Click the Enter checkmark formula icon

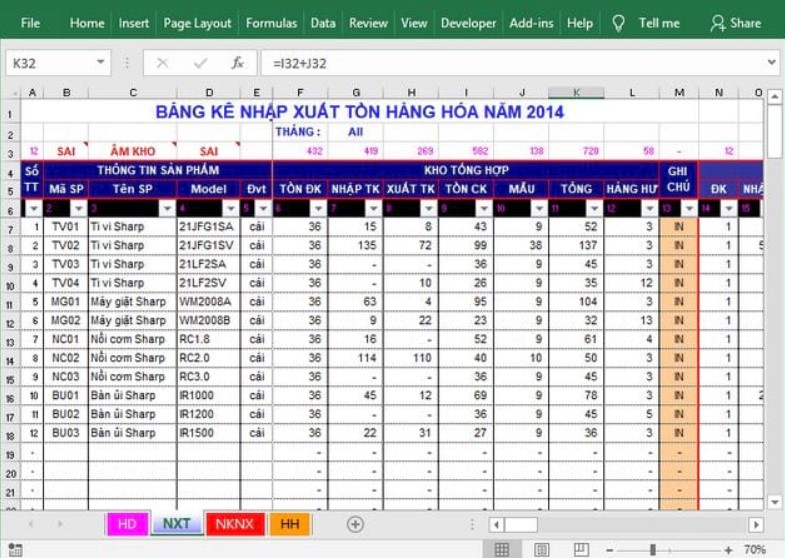(x=201, y=63)
